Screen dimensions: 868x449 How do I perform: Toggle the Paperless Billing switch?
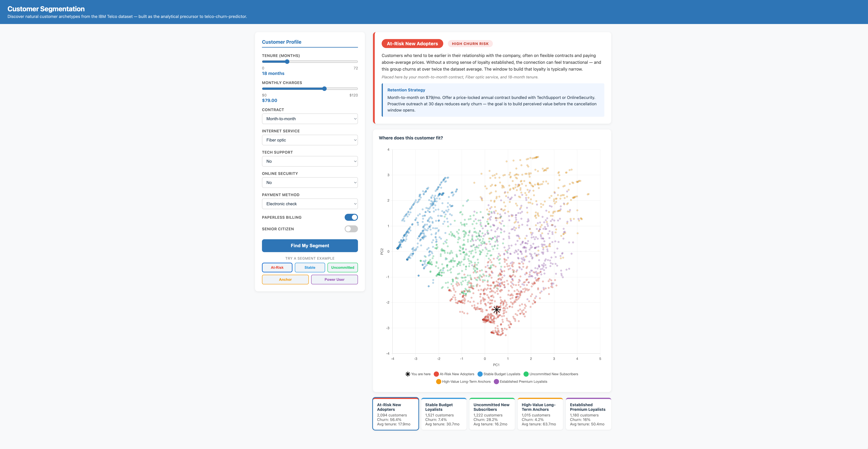click(351, 217)
